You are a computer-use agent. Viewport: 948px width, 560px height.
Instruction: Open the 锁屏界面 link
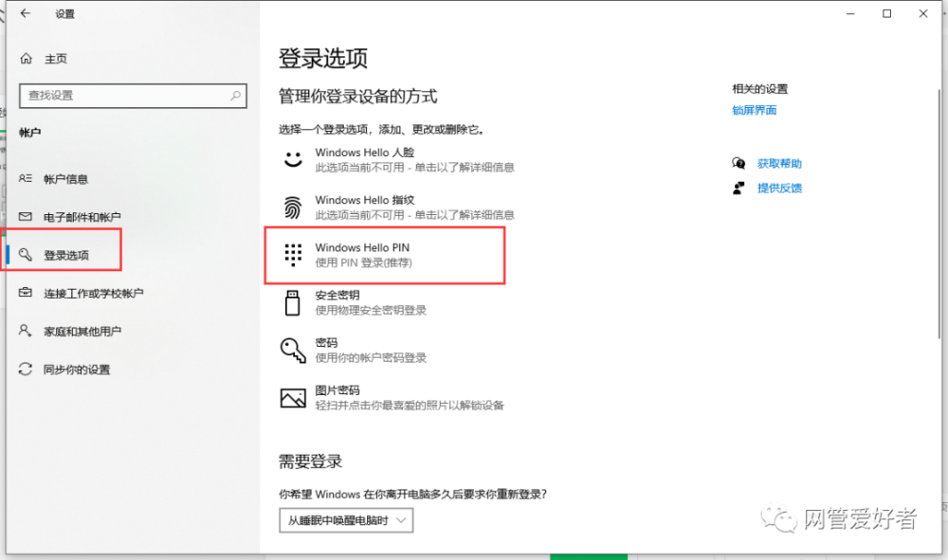[754, 110]
